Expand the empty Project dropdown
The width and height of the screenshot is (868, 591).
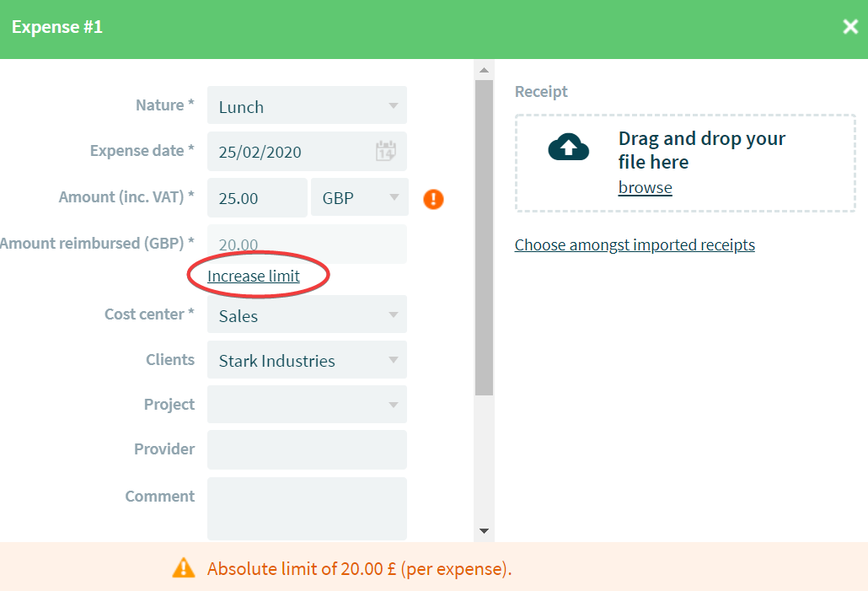pyautogui.click(x=308, y=405)
